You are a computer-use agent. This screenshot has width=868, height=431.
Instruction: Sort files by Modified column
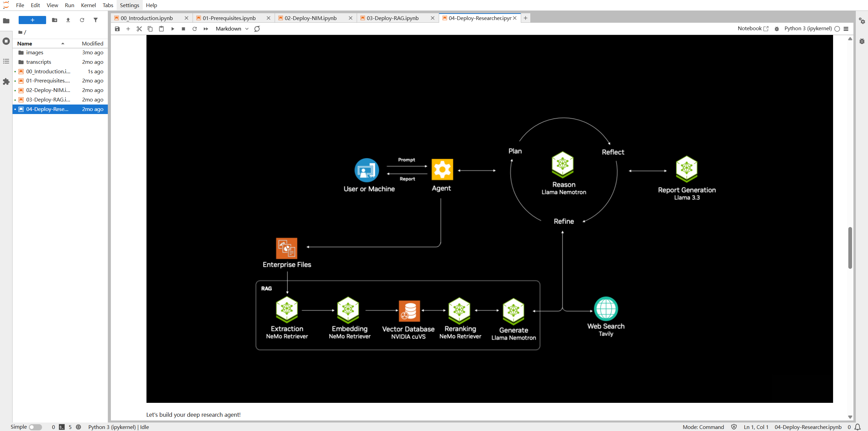click(93, 43)
